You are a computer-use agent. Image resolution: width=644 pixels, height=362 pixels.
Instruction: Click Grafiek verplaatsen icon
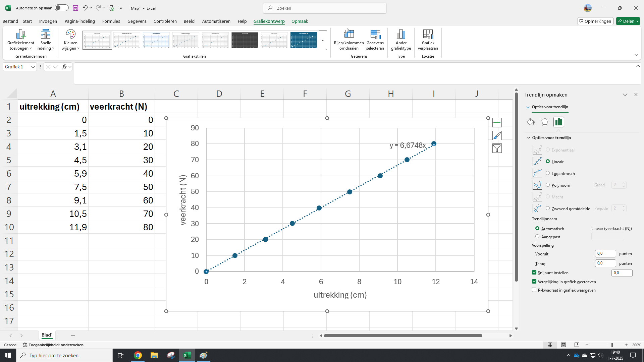428,34
